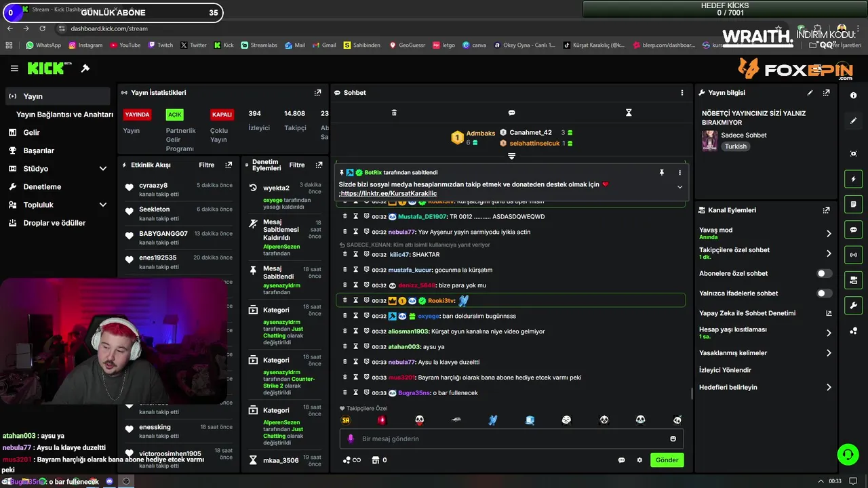Toggle Yalnızca ifadelerle sohbet switch
Screen dimensions: 868x488
[824, 293]
